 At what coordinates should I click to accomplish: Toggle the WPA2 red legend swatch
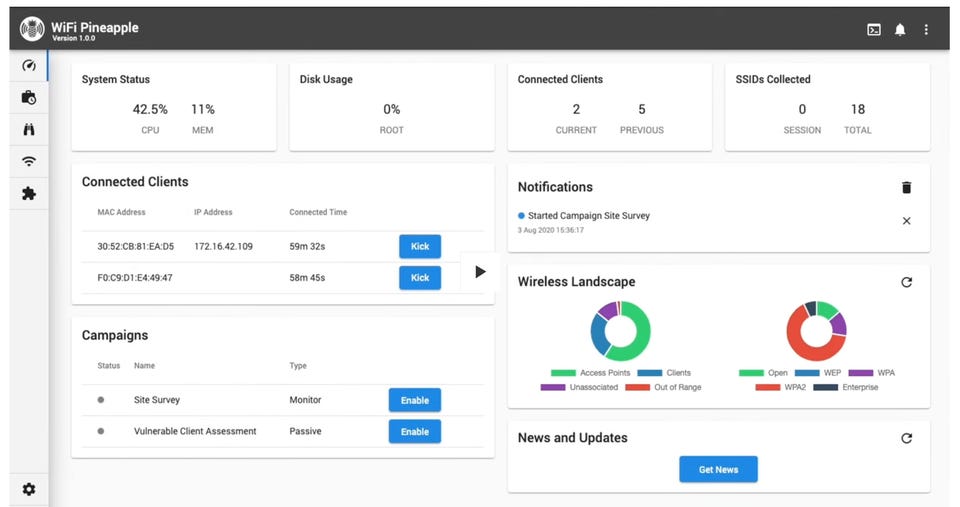click(767, 387)
